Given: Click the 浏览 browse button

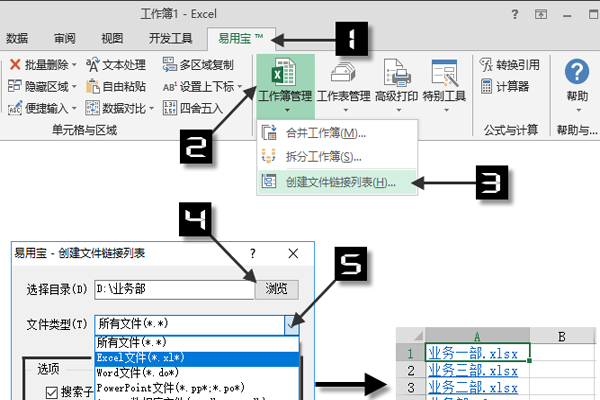Looking at the screenshot, I should [277, 289].
